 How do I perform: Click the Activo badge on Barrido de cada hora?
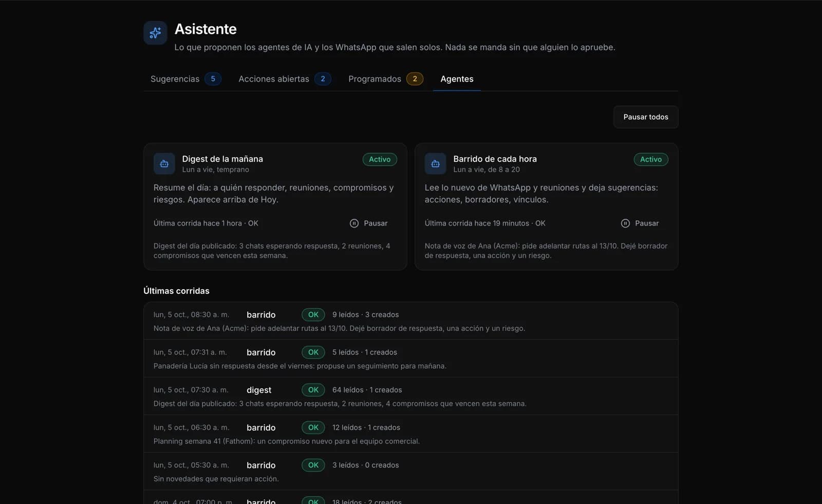point(651,159)
